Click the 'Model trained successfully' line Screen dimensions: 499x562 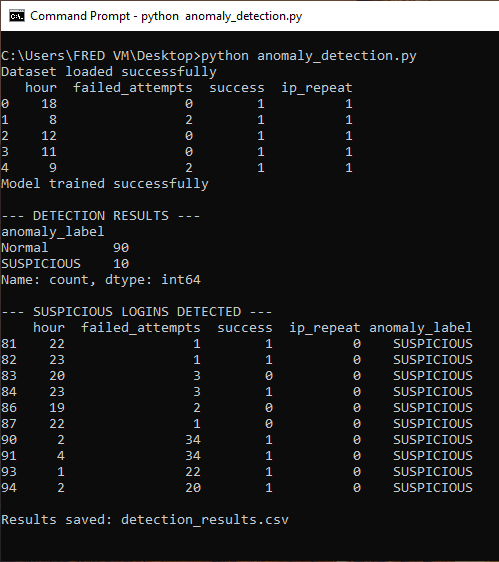click(105, 184)
